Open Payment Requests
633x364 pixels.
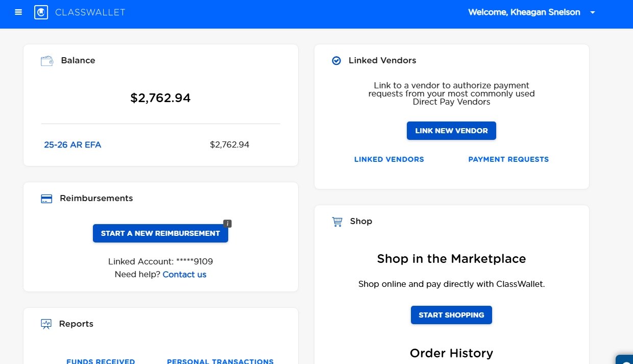coord(508,159)
